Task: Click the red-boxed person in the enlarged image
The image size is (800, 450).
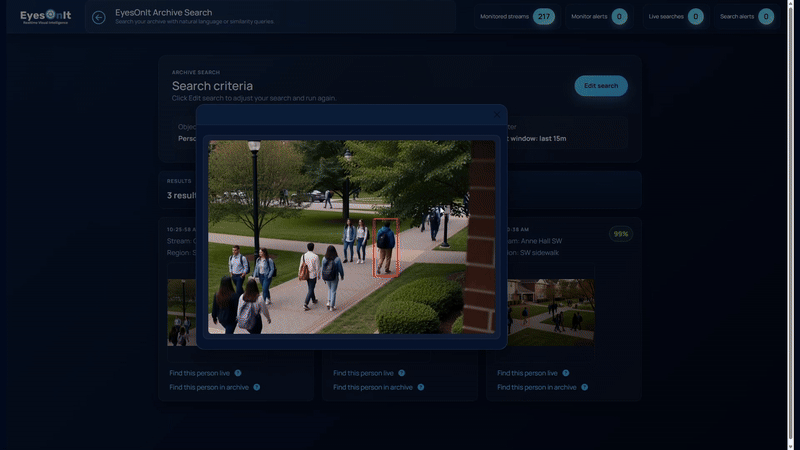Action: coord(386,247)
